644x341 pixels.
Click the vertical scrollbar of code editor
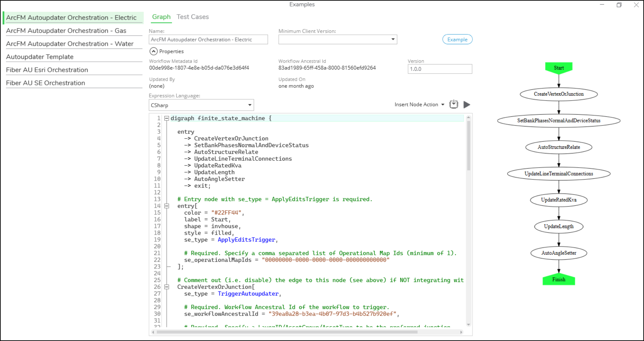coord(468,146)
